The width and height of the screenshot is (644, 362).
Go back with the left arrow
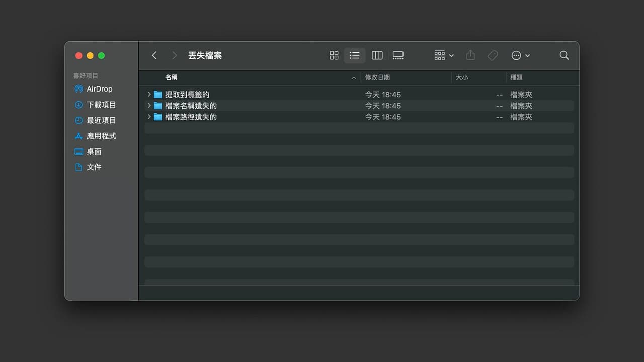coord(154,55)
